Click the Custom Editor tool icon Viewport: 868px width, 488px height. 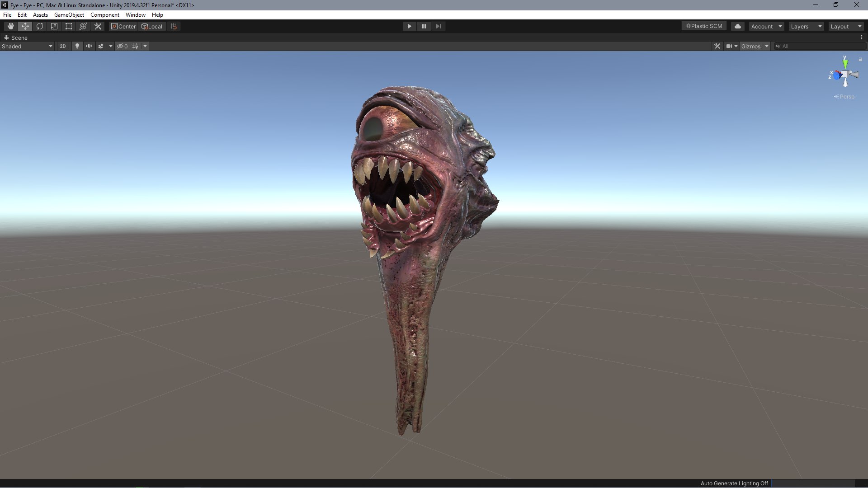coord(98,26)
